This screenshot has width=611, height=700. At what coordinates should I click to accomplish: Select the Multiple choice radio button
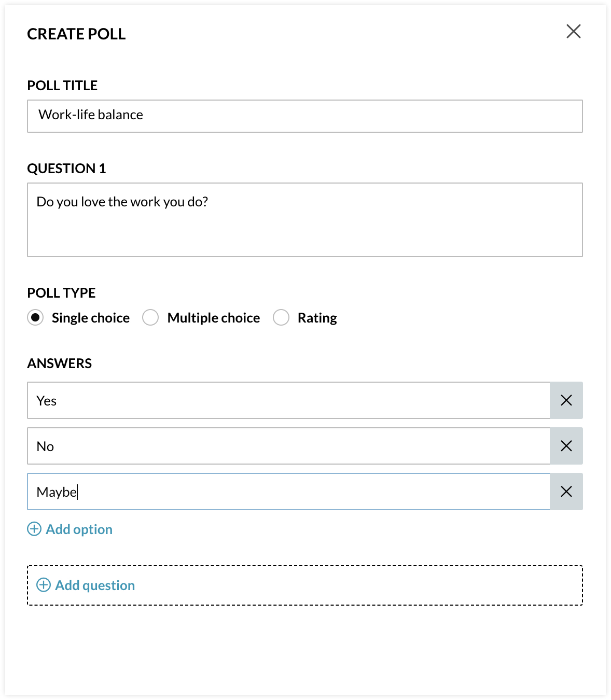click(150, 317)
